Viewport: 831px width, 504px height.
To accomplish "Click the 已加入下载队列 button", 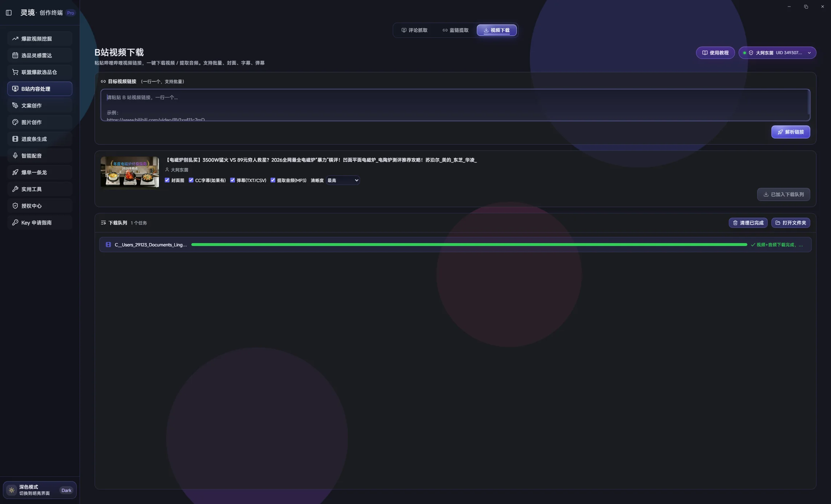I will 783,194.
